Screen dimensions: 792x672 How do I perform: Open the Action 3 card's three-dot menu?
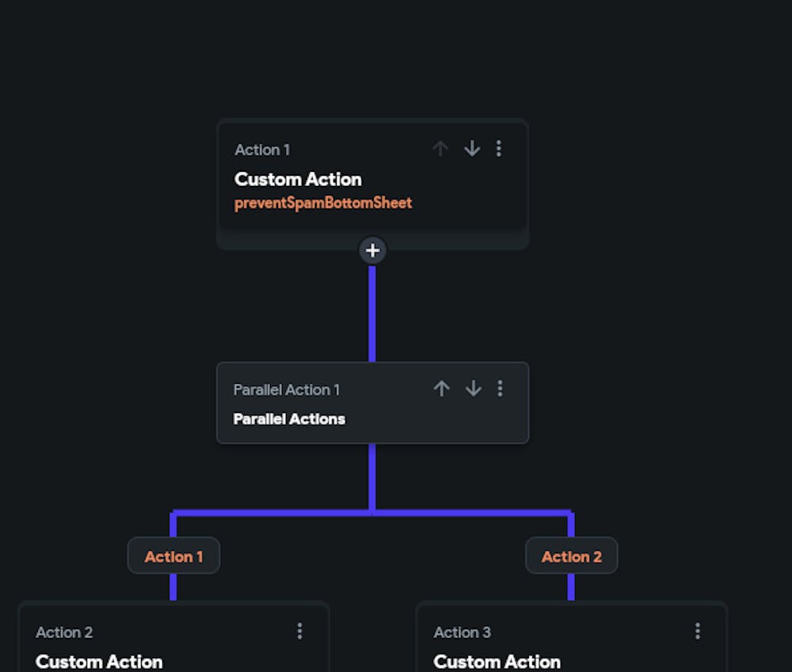[698, 631]
